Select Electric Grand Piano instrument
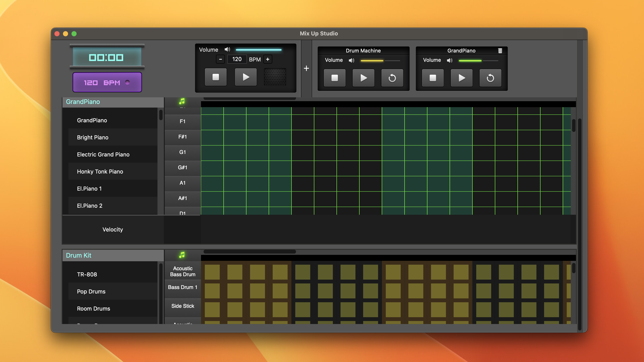This screenshot has height=362, width=644. (x=103, y=155)
